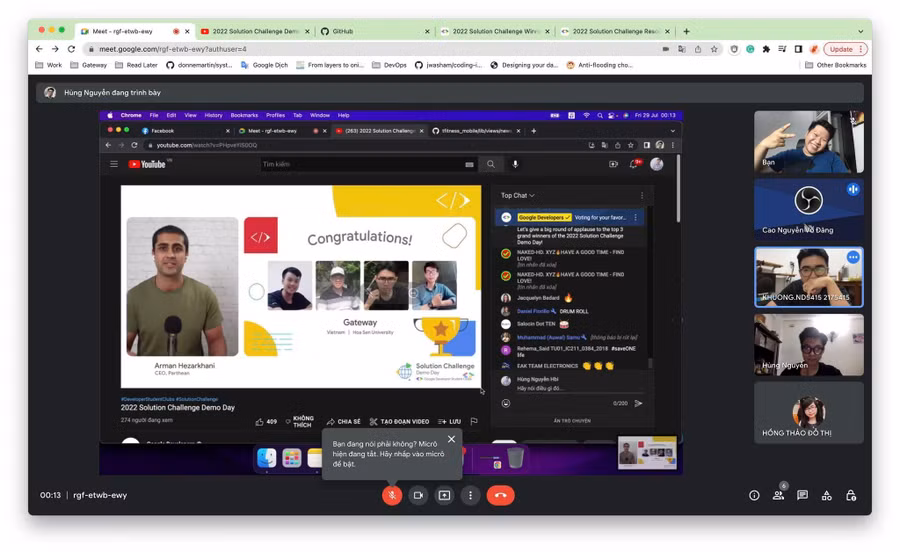Click ẨN TRÒ CHUYỆN hide chat button
Image resolution: width=900 pixels, height=552 pixels.
pyautogui.click(x=572, y=421)
